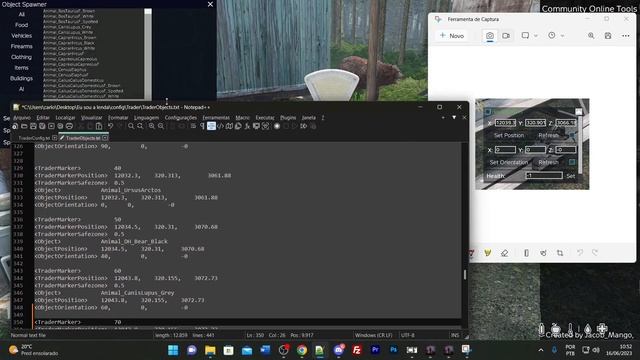Open the ruler tool in Ferramenta de Captura
This screenshot has width=640, height=360.
[526, 253]
